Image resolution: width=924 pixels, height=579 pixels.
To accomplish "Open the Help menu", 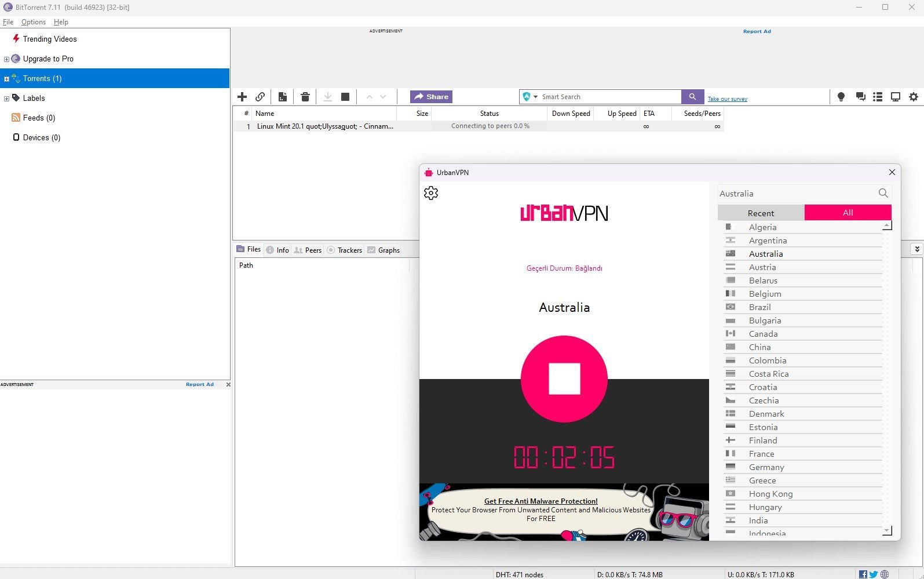I will (61, 22).
